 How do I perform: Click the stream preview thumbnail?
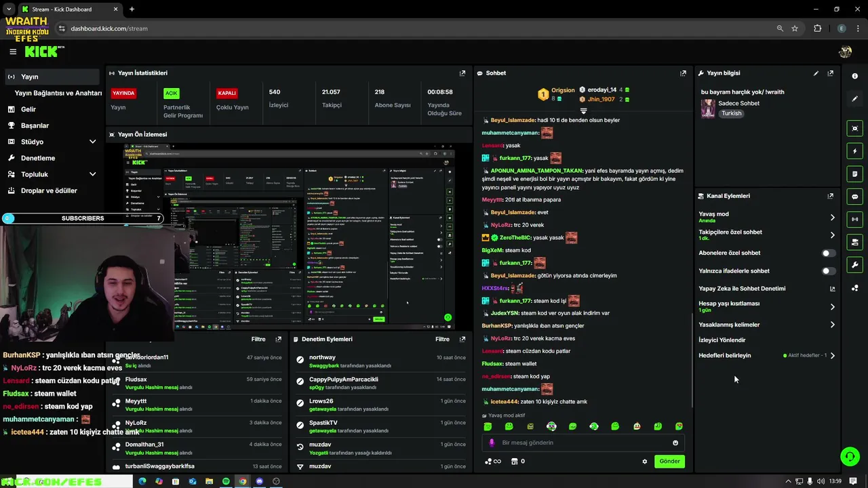click(289, 235)
